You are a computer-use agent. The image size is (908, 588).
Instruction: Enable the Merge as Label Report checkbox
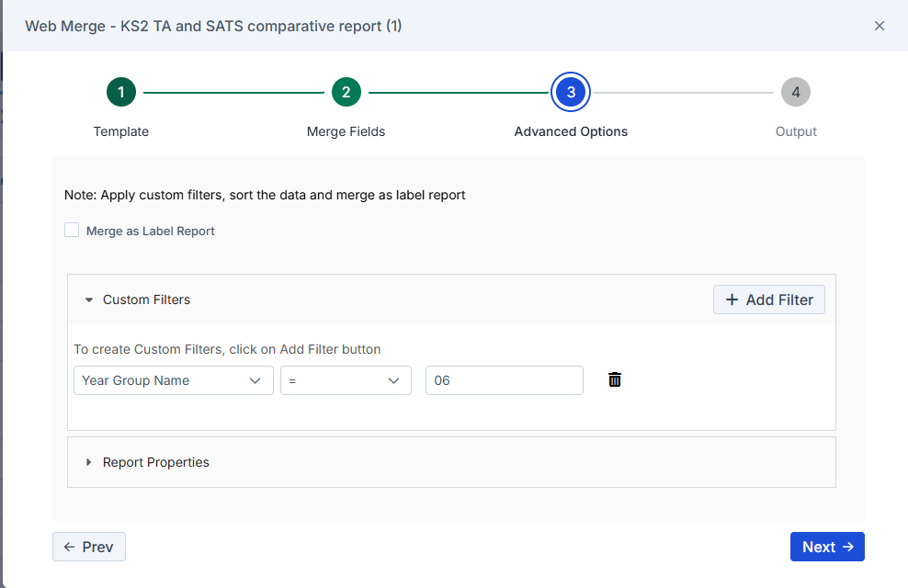(72, 231)
